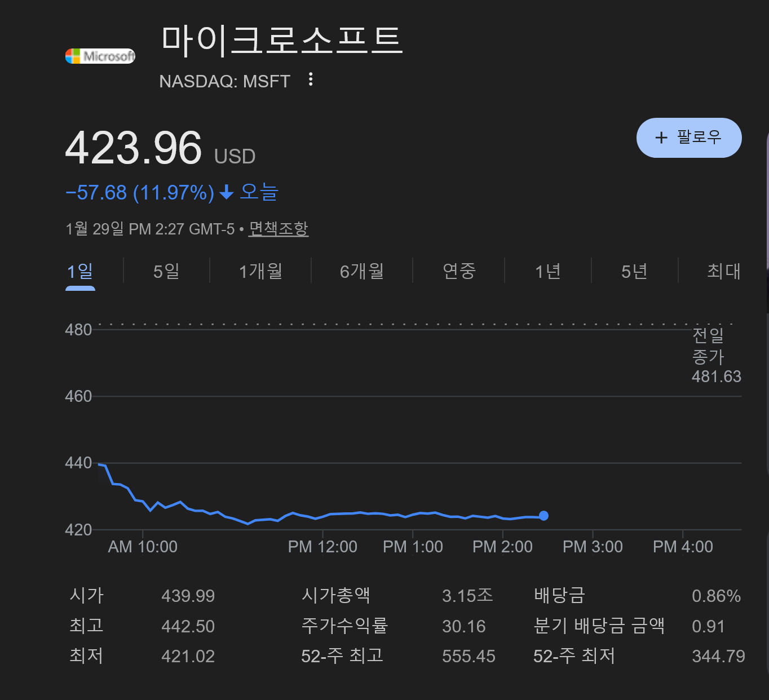Open the 면책조항 disclaimer link
This screenshot has height=700, width=769.
click(279, 229)
